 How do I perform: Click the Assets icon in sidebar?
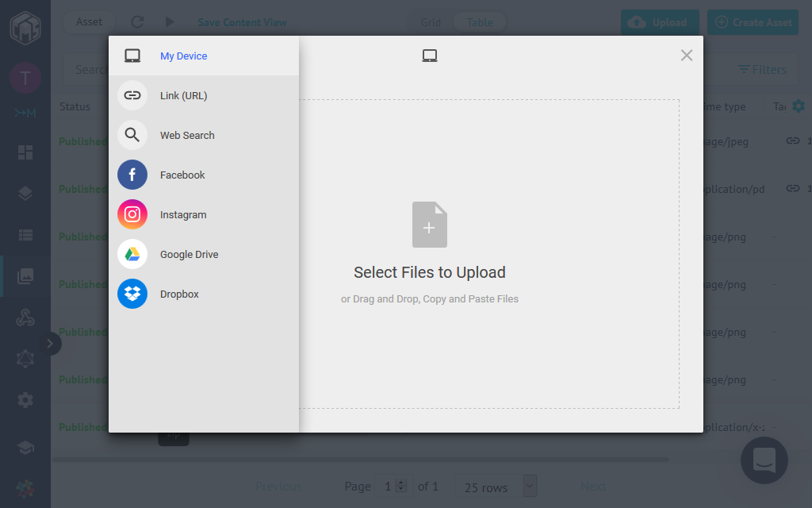[x=25, y=275]
